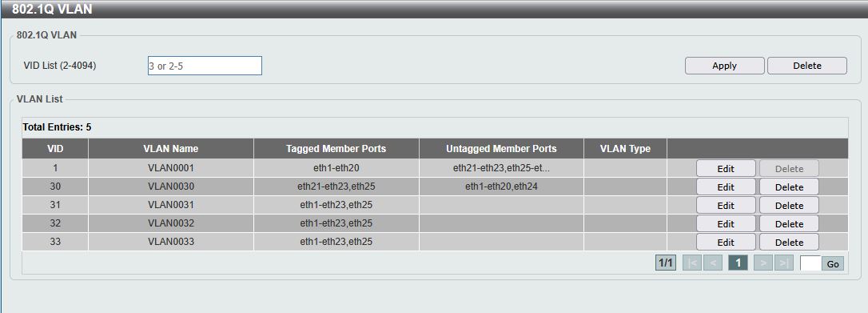Image resolution: width=868 pixels, height=313 pixels.
Task: Apply the VID List setting
Action: [x=725, y=66]
